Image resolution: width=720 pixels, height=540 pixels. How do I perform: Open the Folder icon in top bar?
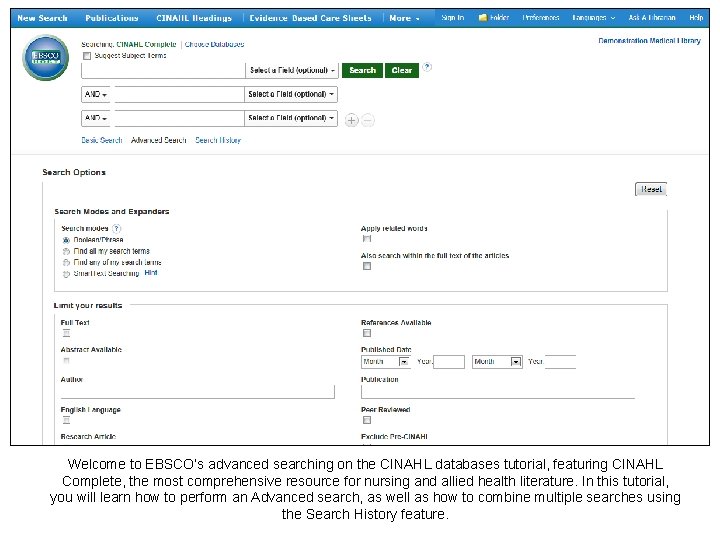click(482, 17)
